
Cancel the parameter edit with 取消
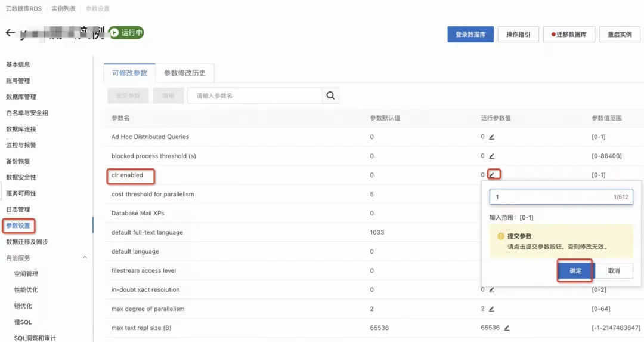[x=614, y=270]
